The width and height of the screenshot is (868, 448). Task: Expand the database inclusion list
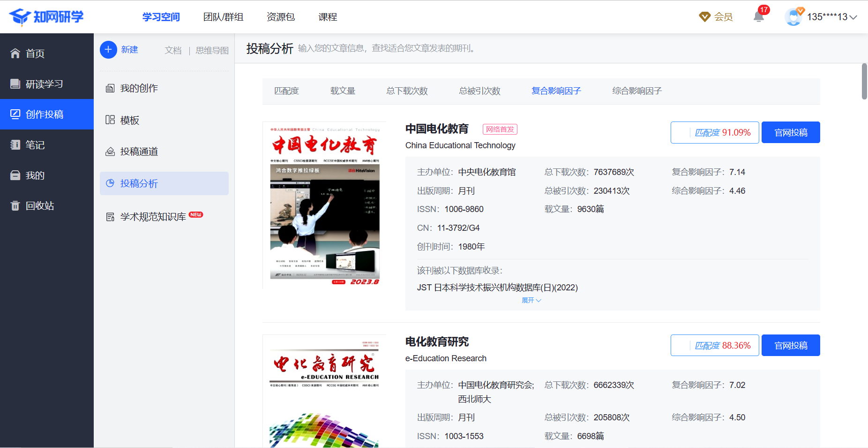531,300
